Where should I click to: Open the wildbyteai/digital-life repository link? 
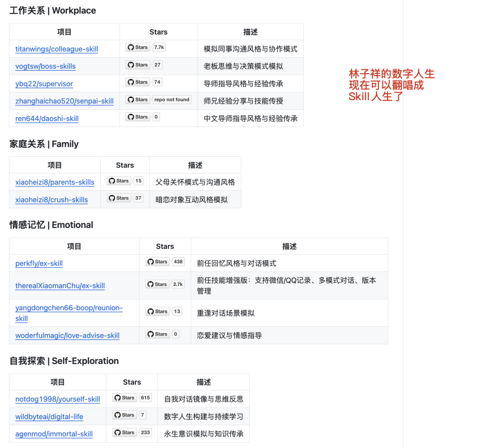(x=49, y=416)
